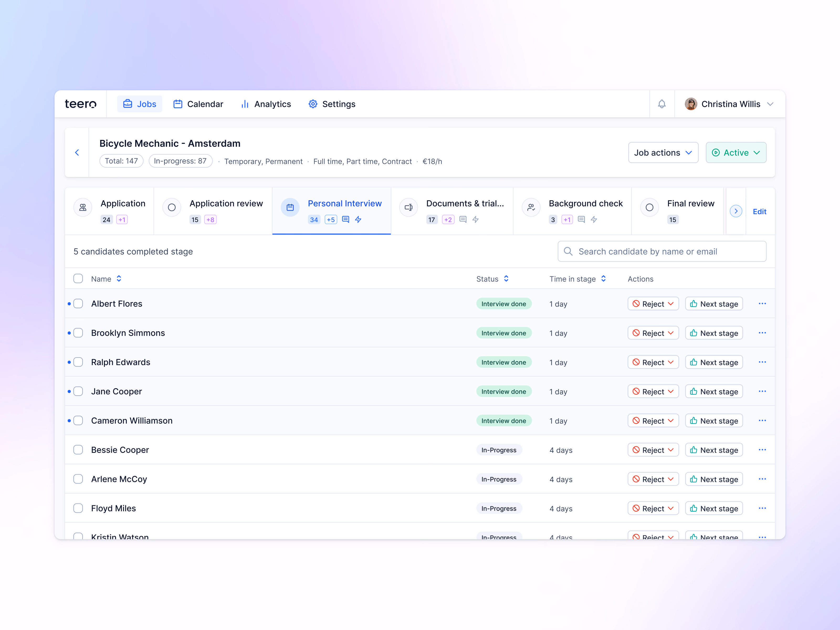Click Christina Willis profile avatar
The height and width of the screenshot is (630, 840).
pos(691,104)
